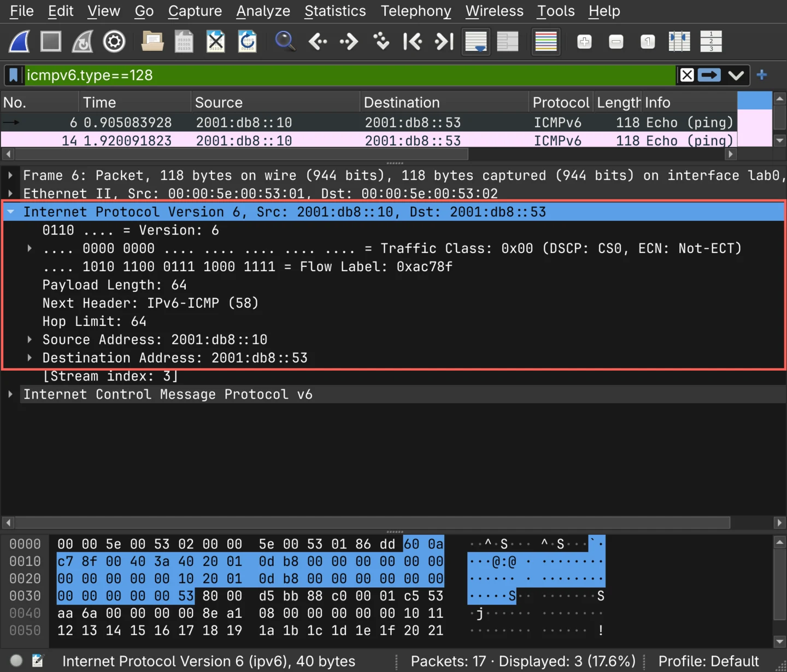Click in the icmpv6.type==128 filter field

coord(350,75)
